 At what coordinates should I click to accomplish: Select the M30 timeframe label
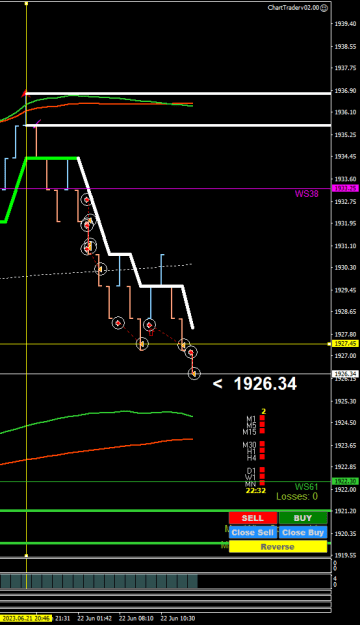250,445
